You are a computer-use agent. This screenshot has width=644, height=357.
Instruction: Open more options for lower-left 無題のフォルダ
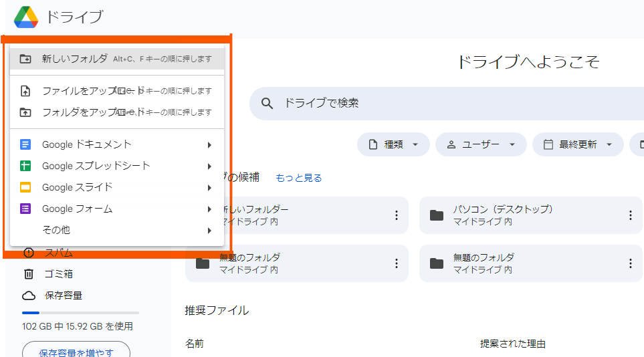coord(397,263)
